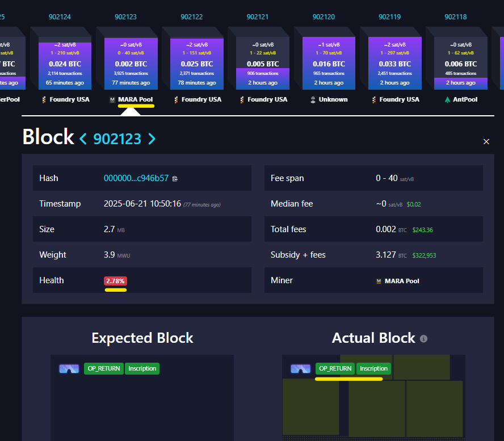Screen dimensions: 504x441
Task: Click MARA Pool logo under block 902123
Action: tap(112, 100)
